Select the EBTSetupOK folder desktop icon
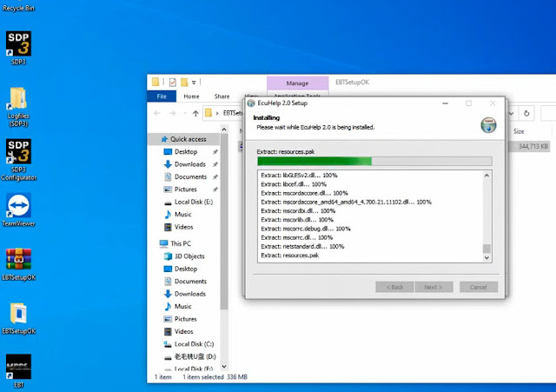The image size is (556, 392). click(18, 318)
